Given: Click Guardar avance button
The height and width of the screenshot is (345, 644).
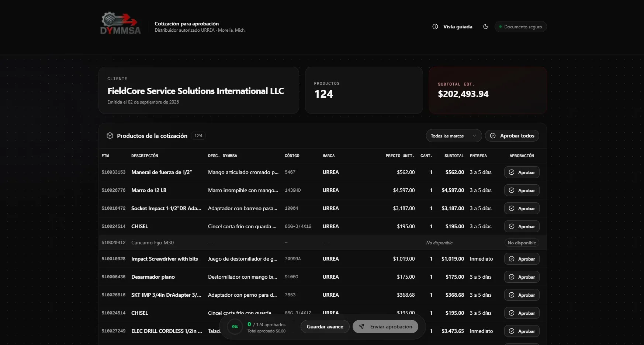Looking at the screenshot, I should pyautogui.click(x=325, y=327).
